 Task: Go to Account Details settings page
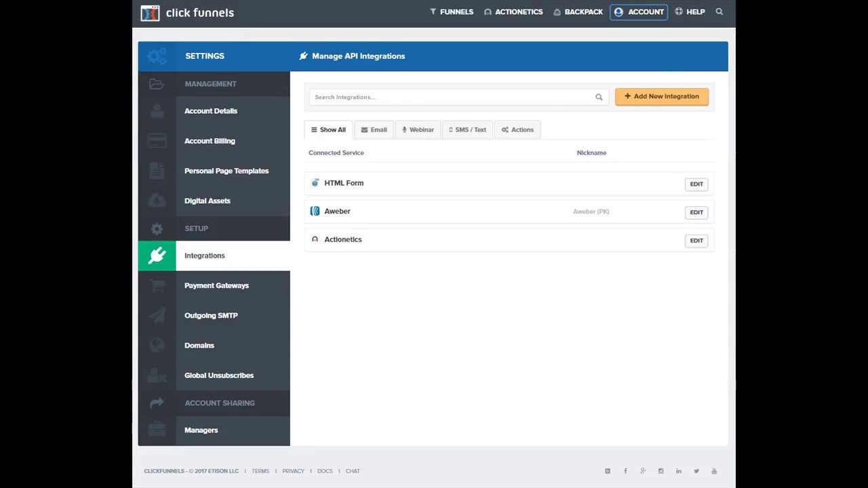coord(211,111)
